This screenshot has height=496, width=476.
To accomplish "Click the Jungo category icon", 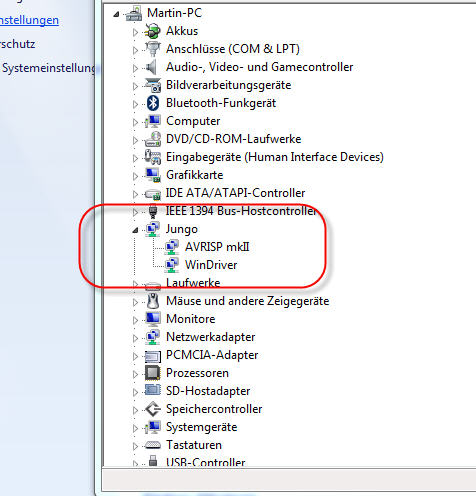I will [x=153, y=229].
